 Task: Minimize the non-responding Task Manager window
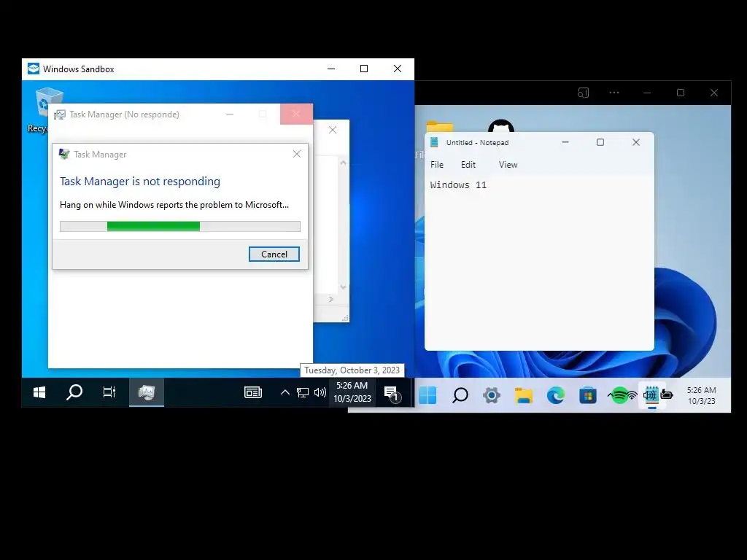[230, 114]
